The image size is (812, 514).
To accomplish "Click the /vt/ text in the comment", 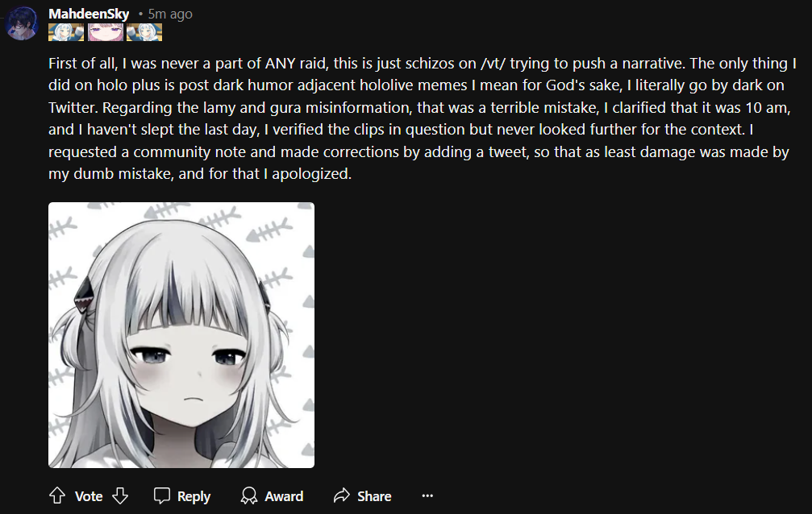I will point(493,63).
